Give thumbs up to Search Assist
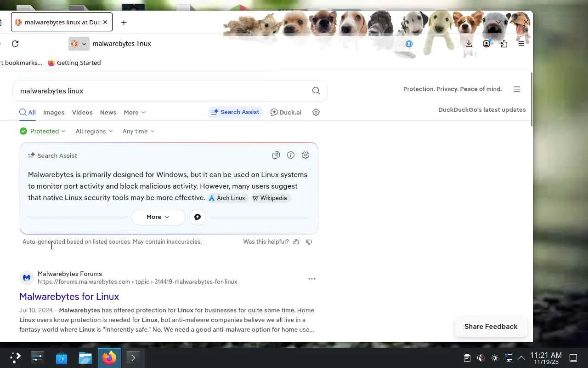 (296, 242)
